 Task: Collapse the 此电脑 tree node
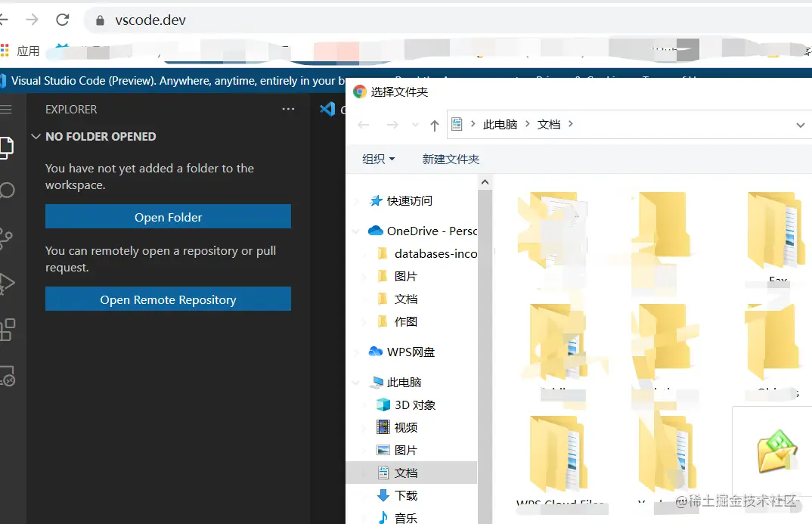pos(356,383)
